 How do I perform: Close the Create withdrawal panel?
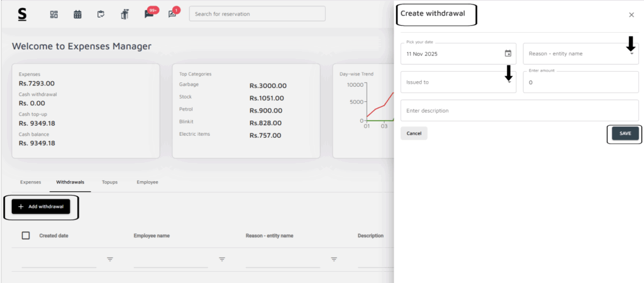[631, 14]
